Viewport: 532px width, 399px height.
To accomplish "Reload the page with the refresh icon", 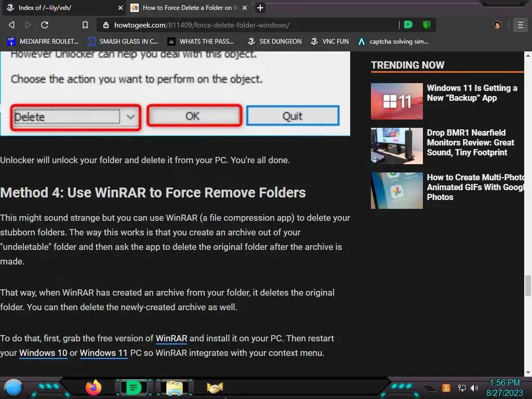I will tap(45, 25).
